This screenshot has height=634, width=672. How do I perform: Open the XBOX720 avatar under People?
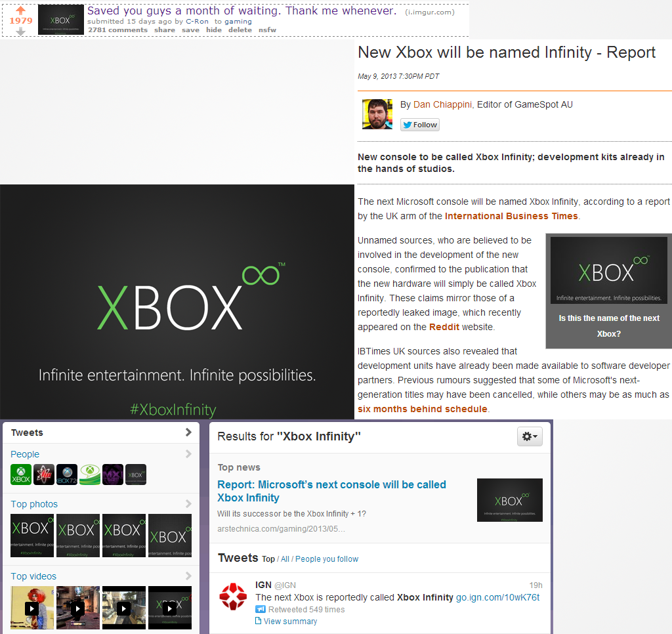tap(67, 475)
